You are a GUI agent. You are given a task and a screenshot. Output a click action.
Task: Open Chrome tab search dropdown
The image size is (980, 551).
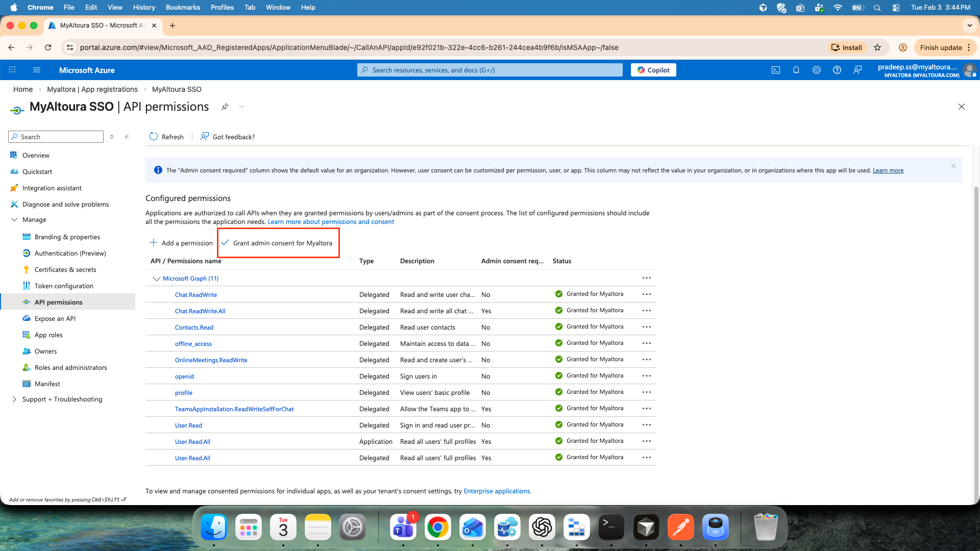969,25
